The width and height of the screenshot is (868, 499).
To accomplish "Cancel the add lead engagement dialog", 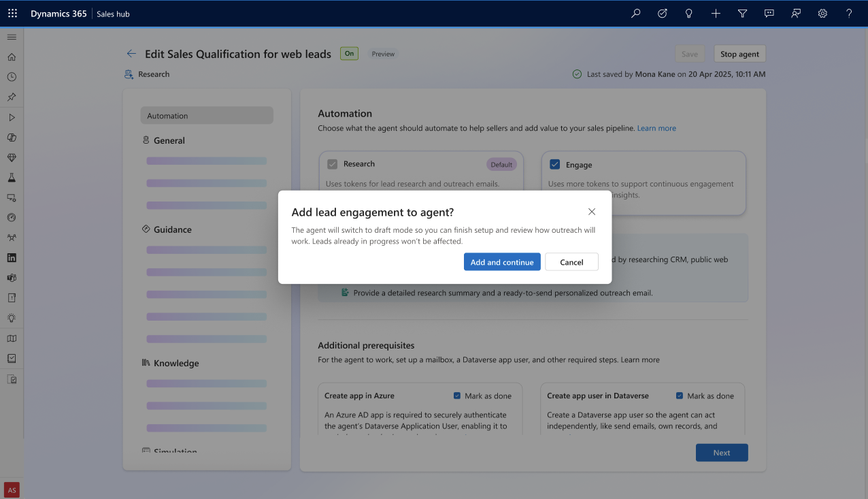I will (x=571, y=262).
